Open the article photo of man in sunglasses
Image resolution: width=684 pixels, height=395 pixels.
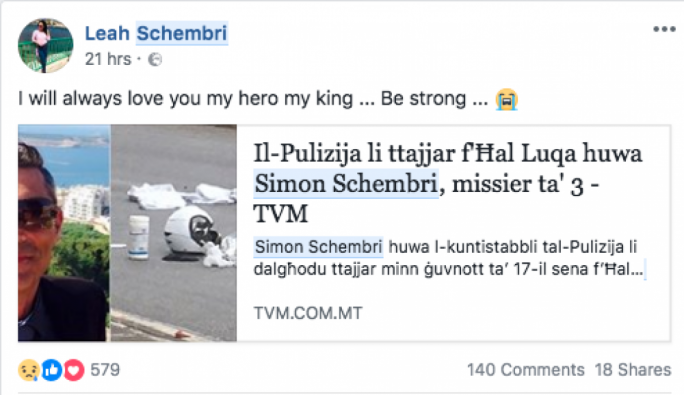pyautogui.click(x=64, y=233)
